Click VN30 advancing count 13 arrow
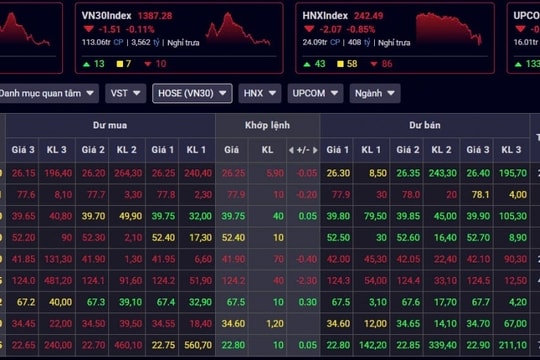 [x=86, y=64]
